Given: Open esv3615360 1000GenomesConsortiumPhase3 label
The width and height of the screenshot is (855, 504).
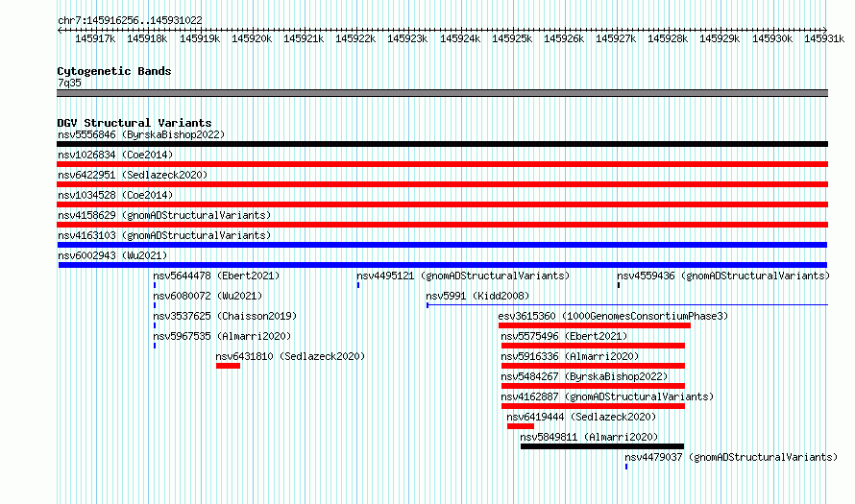Looking at the screenshot, I should pyautogui.click(x=613, y=316).
